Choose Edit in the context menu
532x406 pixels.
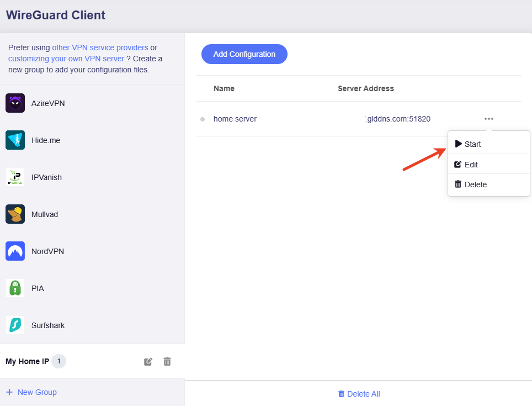tap(489, 164)
